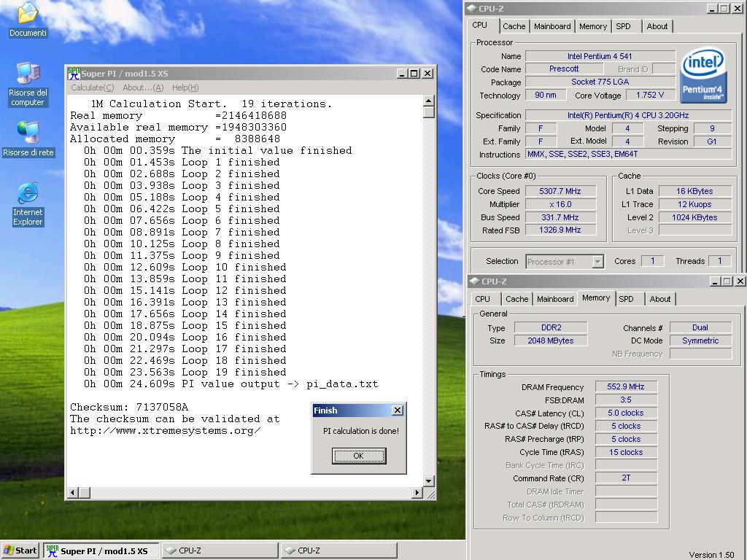The image size is (747, 560).
Task: Open the Documenti desktop folder icon
Action: 28,19
